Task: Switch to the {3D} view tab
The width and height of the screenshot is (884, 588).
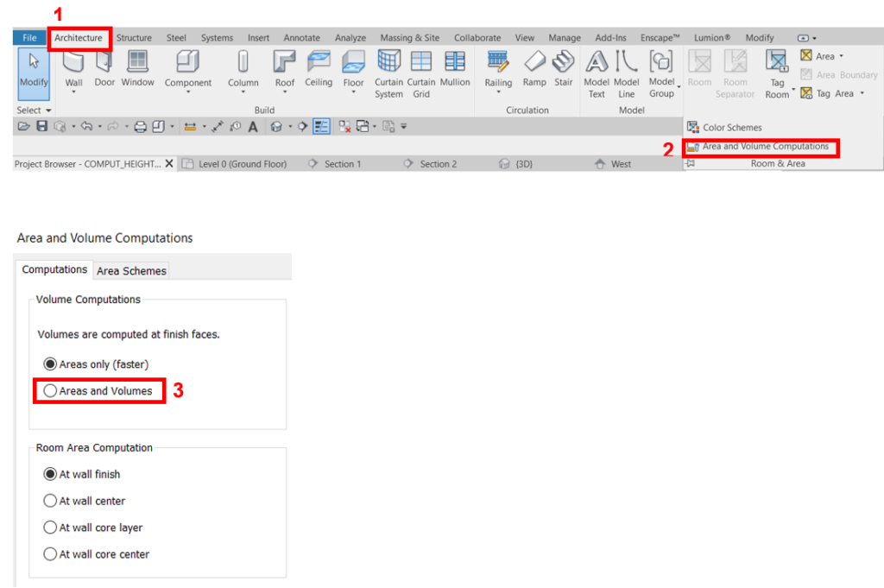Action: pos(516,164)
